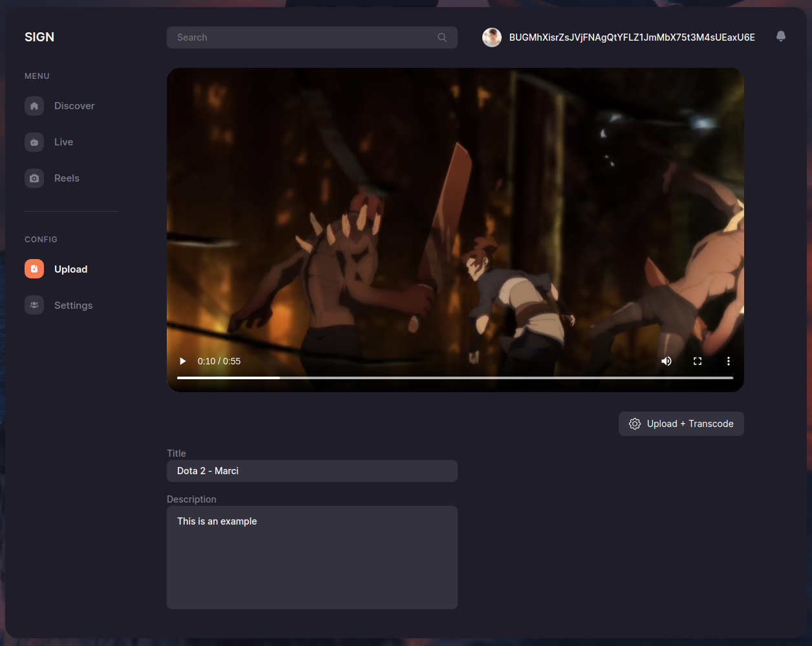
Task: Click the 0:10 / 0:55 time display
Action: coord(219,361)
